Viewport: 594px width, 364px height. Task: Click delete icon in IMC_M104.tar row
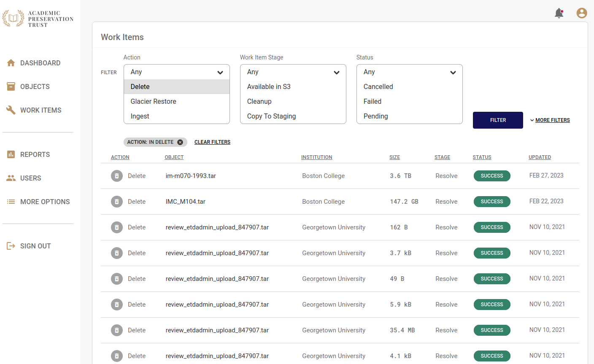[x=117, y=202]
